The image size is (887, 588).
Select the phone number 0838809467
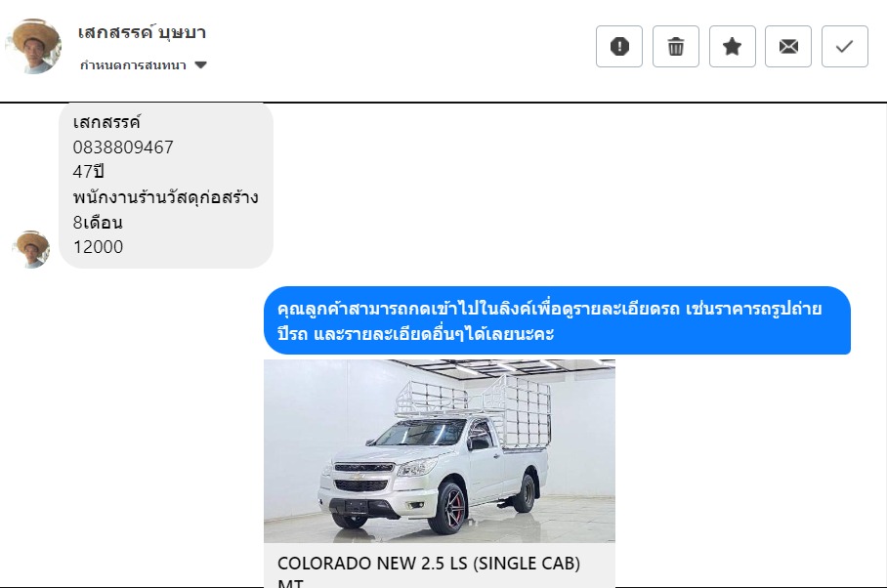[x=123, y=147]
